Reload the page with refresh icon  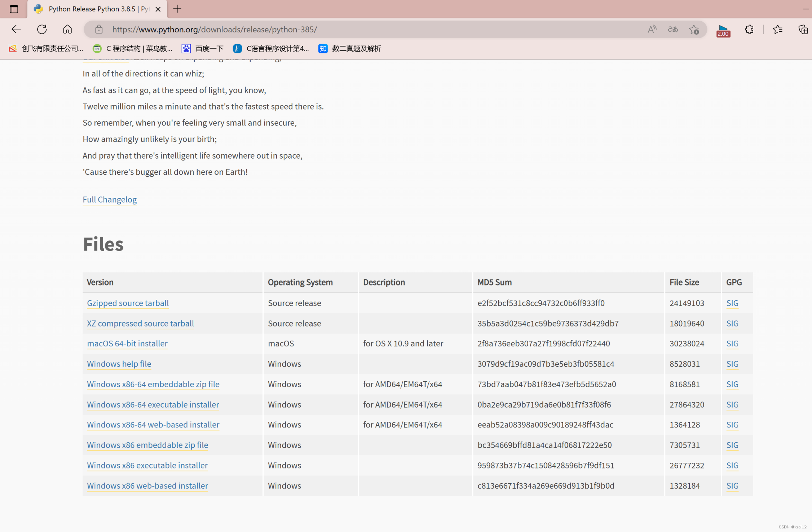(x=42, y=29)
